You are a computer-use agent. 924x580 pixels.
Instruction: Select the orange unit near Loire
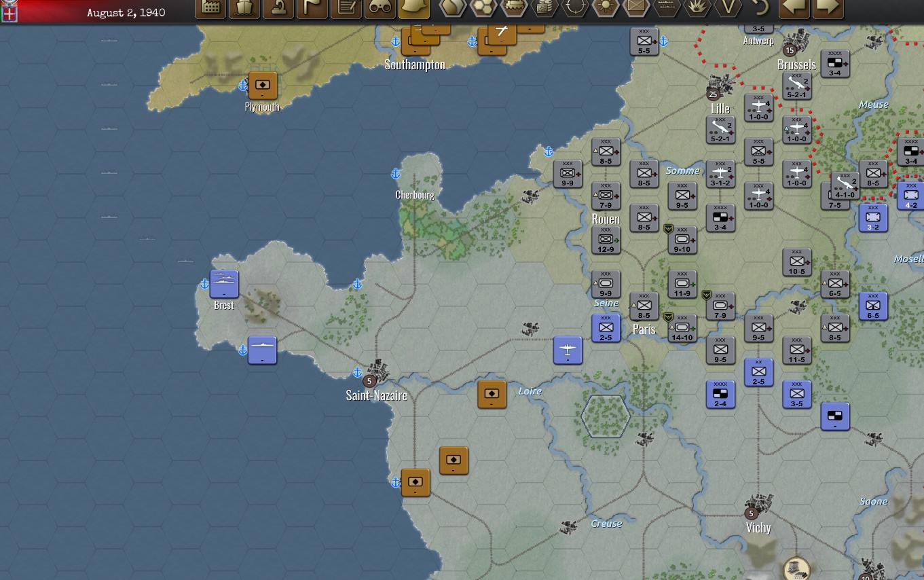[x=492, y=394]
